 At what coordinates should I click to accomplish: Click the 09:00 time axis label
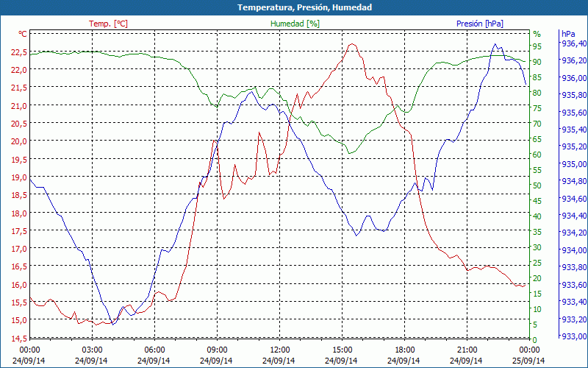point(217,350)
